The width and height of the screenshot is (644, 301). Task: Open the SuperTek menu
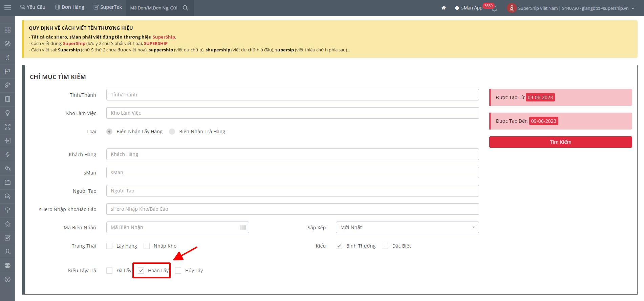(x=108, y=7)
